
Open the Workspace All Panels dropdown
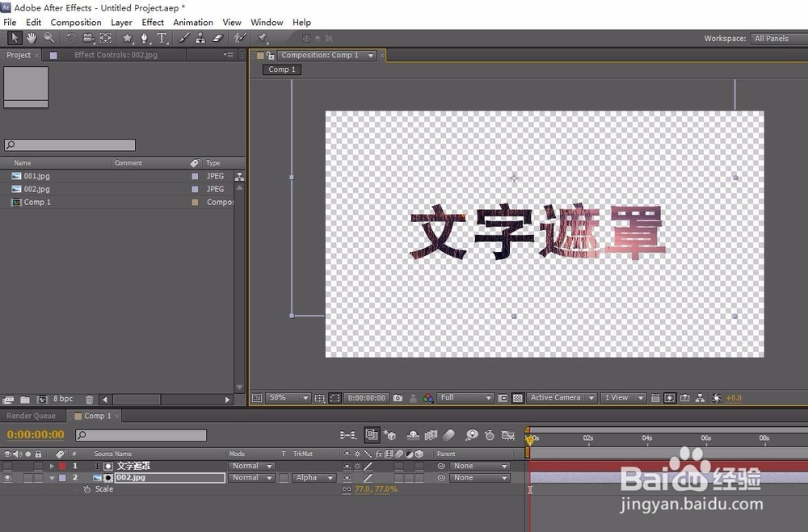point(779,39)
